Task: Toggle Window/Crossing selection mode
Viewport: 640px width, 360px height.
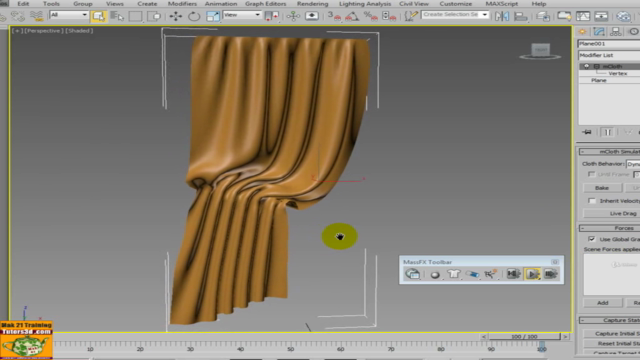Action: click(x=154, y=16)
